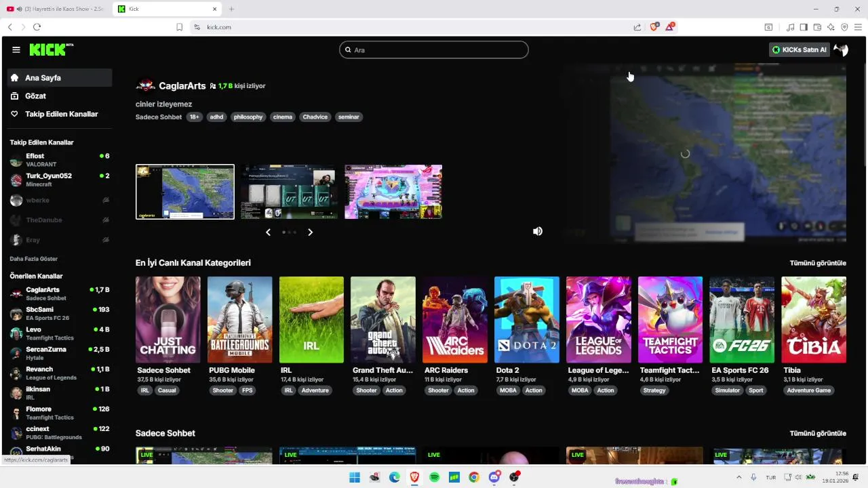
Task: Show next featured stream with right arrow
Action: (310, 232)
